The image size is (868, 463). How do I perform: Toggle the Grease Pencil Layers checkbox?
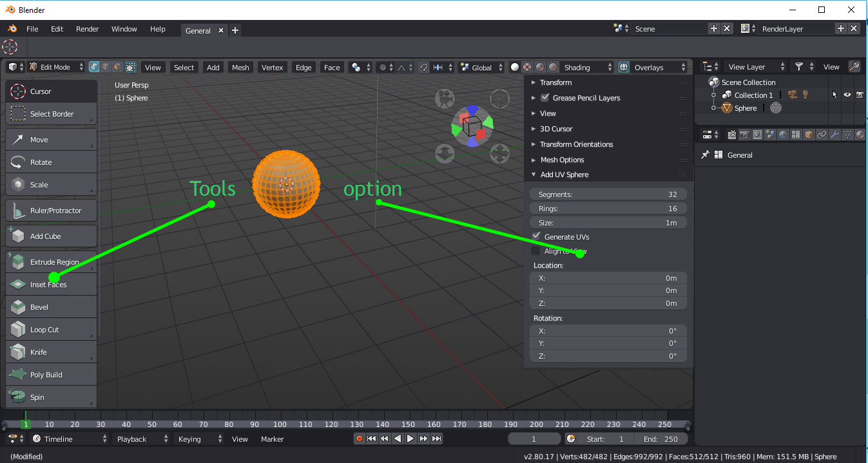pyautogui.click(x=545, y=98)
